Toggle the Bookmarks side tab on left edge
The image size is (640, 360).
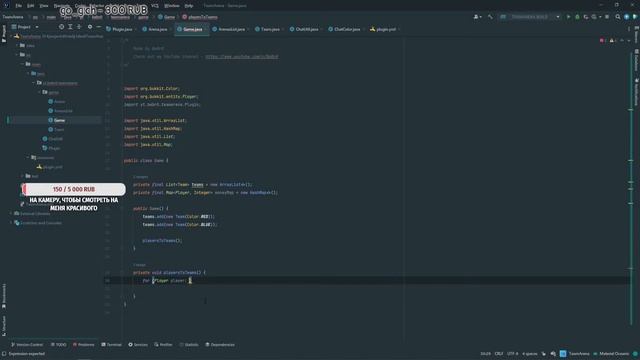pos(4,296)
